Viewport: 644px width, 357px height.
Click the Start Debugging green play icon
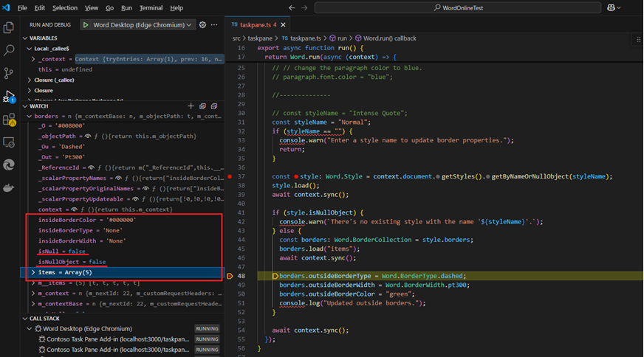(86, 25)
